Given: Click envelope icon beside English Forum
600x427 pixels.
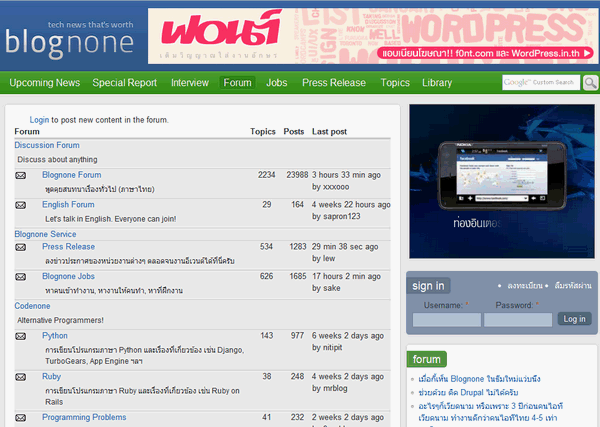Looking at the screenshot, I should click(x=21, y=205).
